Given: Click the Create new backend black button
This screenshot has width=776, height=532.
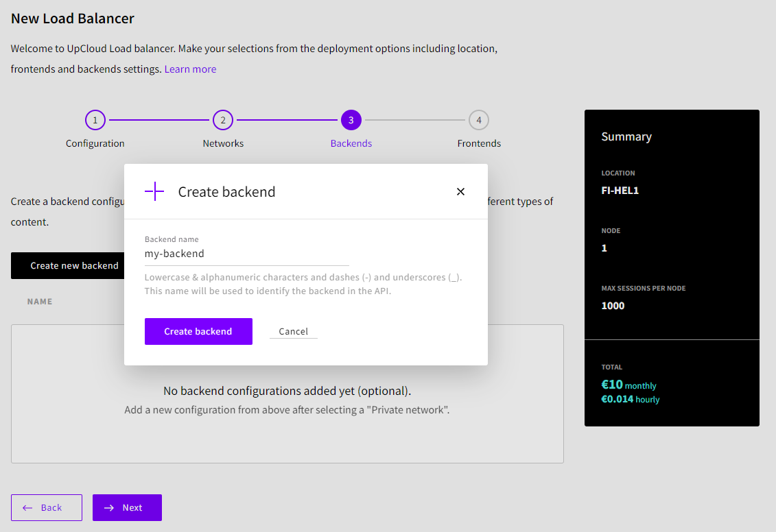Looking at the screenshot, I should click(68, 265).
